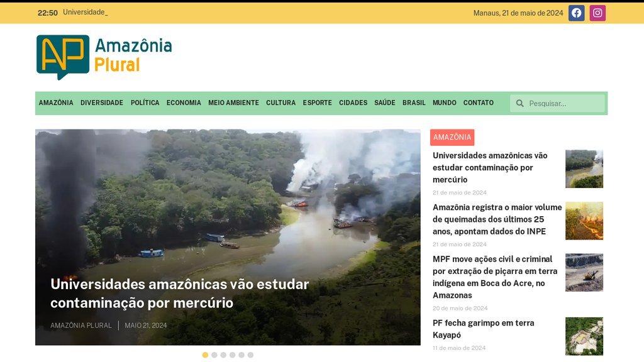Click the 'MAIO 21, 2024' slider date
Screen dimensions: 644x362
pyautogui.click(x=146, y=326)
